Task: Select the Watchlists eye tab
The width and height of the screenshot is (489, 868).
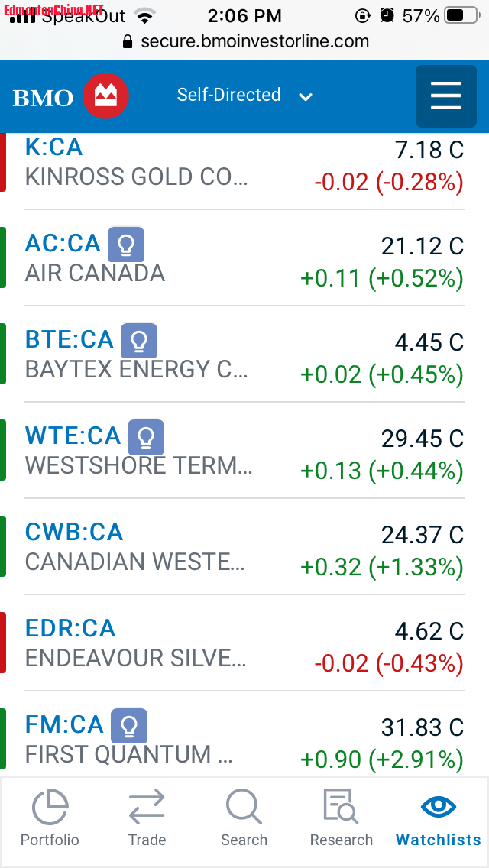Action: pyautogui.click(x=439, y=818)
